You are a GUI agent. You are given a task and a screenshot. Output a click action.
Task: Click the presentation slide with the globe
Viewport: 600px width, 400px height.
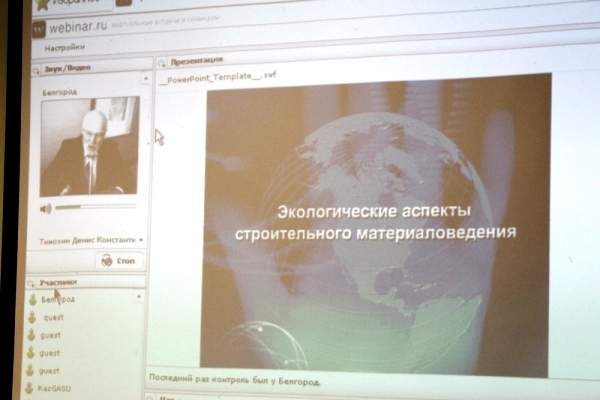[x=376, y=225]
